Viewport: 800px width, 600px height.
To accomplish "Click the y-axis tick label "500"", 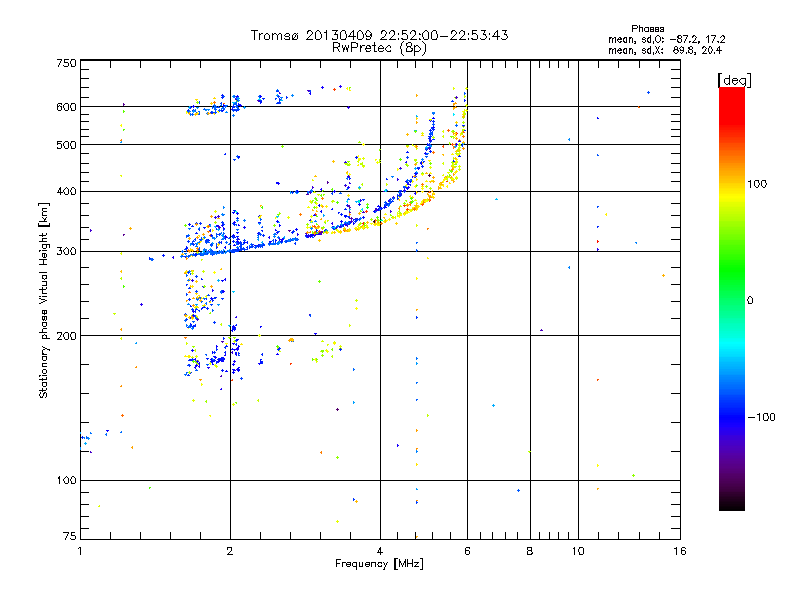I will (x=66, y=145).
